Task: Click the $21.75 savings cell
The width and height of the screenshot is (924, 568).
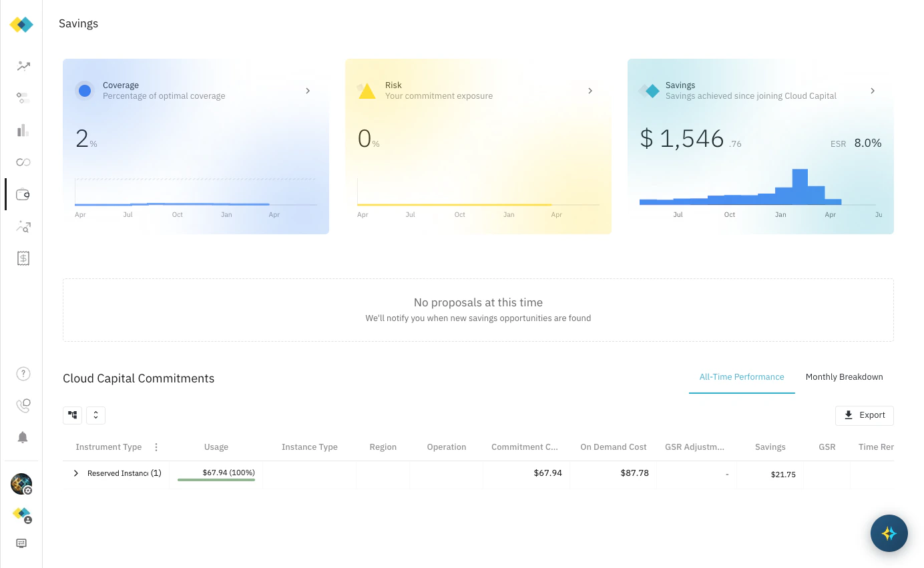Action: [783, 475]
